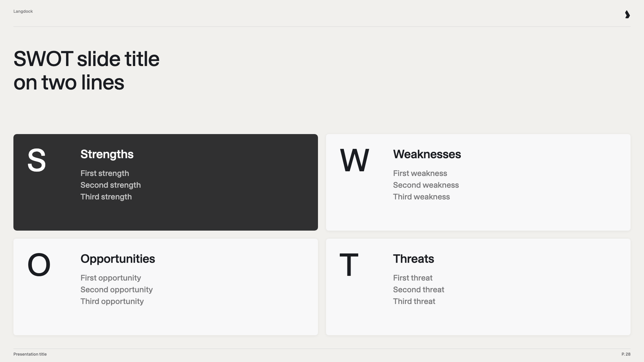The height and width of the screenshot is (362, 644).
Task: Click the "First opportunity" line
Action: pyautogui.click(x=111, y=278)
